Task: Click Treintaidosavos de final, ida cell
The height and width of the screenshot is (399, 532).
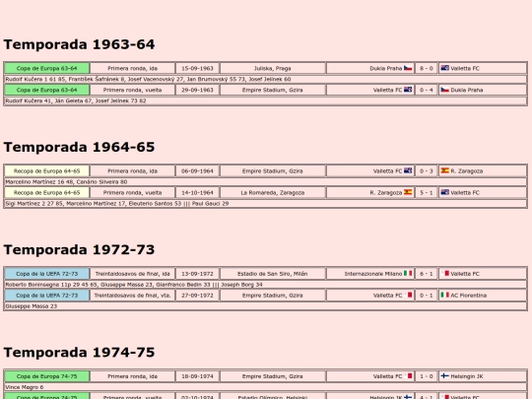Action: [133, 274]
